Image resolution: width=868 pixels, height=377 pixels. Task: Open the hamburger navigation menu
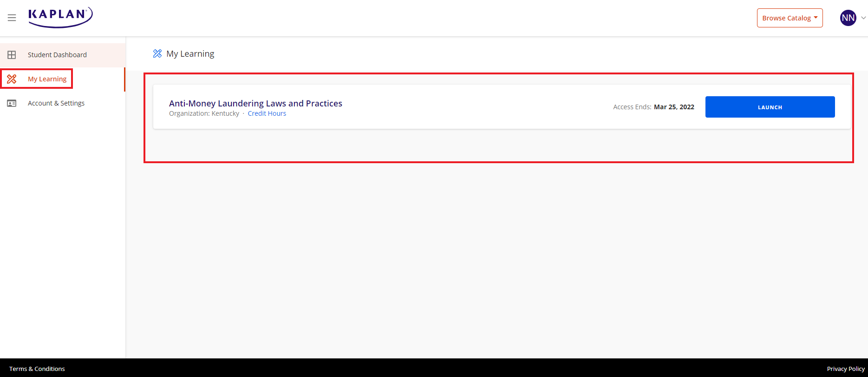click(x=12, y=18)
